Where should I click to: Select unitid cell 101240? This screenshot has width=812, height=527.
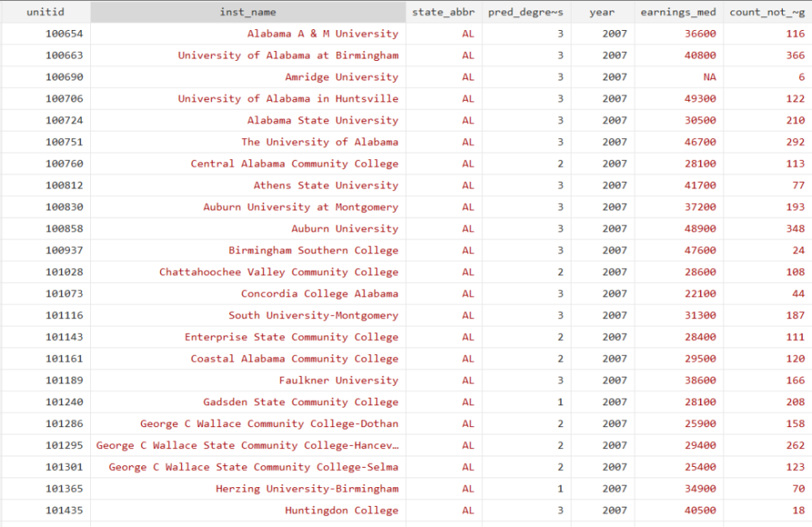click(45, 402)
